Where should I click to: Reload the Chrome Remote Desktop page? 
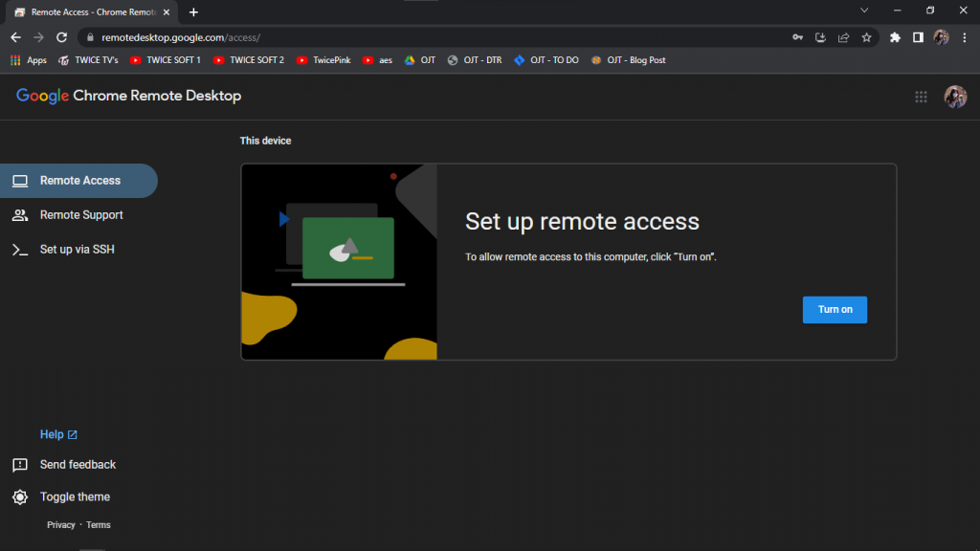point(61,37)
